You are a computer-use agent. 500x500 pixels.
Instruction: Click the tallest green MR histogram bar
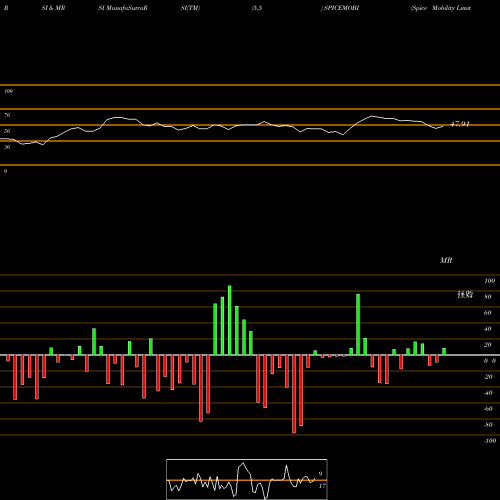[x=230, y=320]
